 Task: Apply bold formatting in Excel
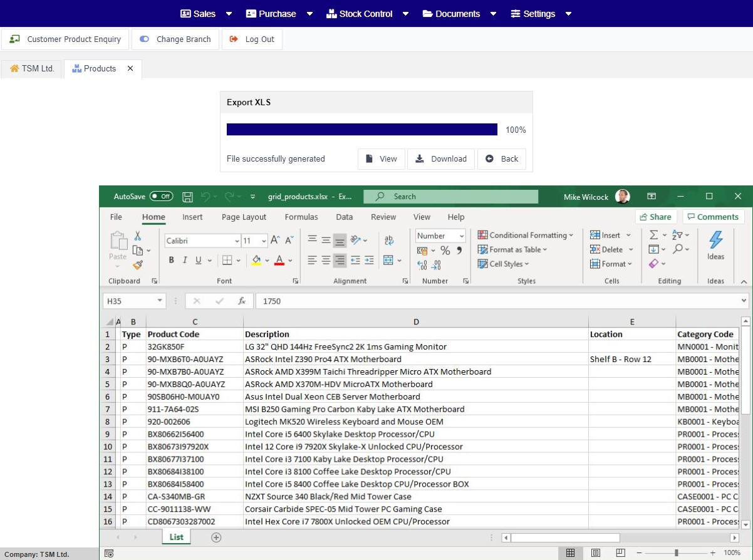171,261
